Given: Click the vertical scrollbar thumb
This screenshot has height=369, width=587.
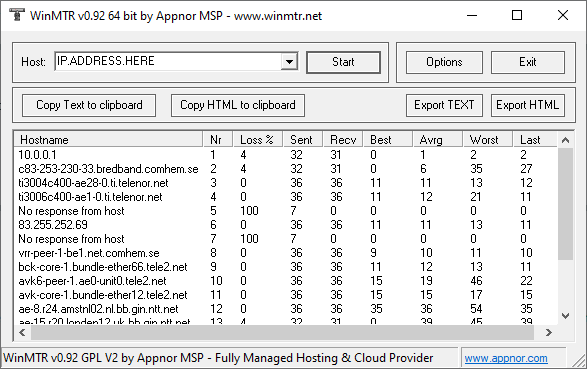Looking at the screenshot, I should (x=565, y=204).
